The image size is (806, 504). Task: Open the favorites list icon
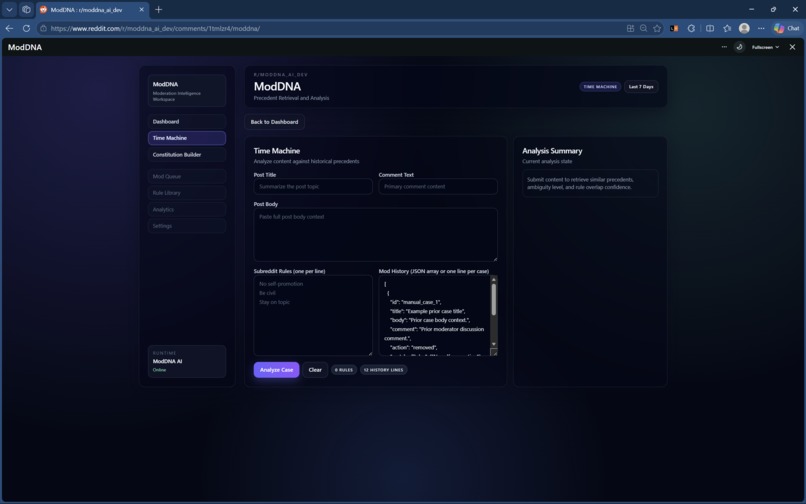(x=727, y=28)
